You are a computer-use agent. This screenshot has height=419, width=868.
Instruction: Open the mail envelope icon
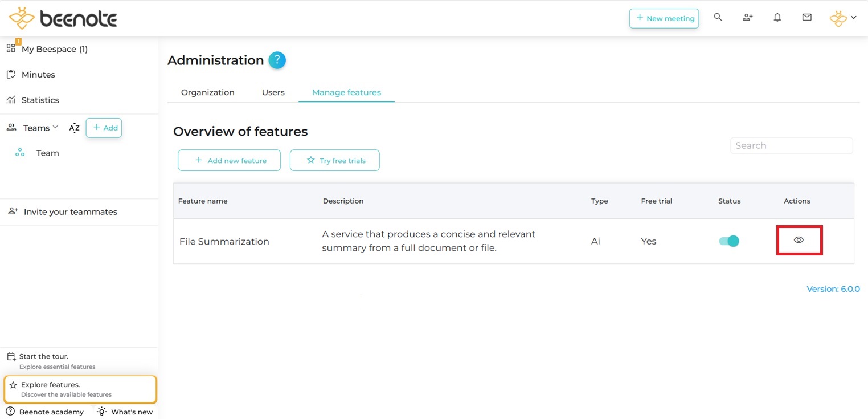pos(806,18)
